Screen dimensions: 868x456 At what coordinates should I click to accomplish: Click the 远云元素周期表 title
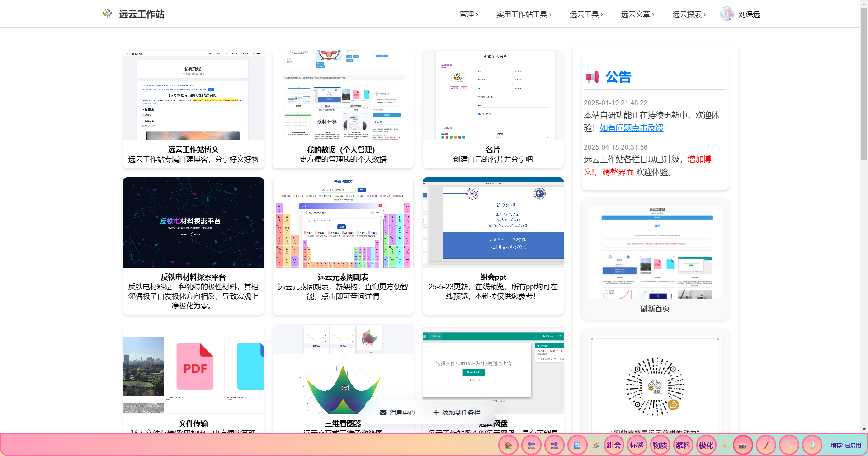coord(343,277)
